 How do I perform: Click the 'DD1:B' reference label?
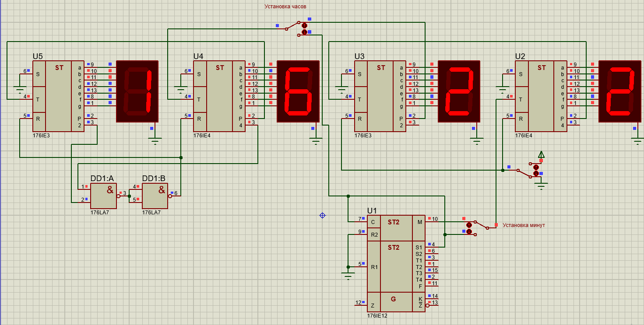154,178
